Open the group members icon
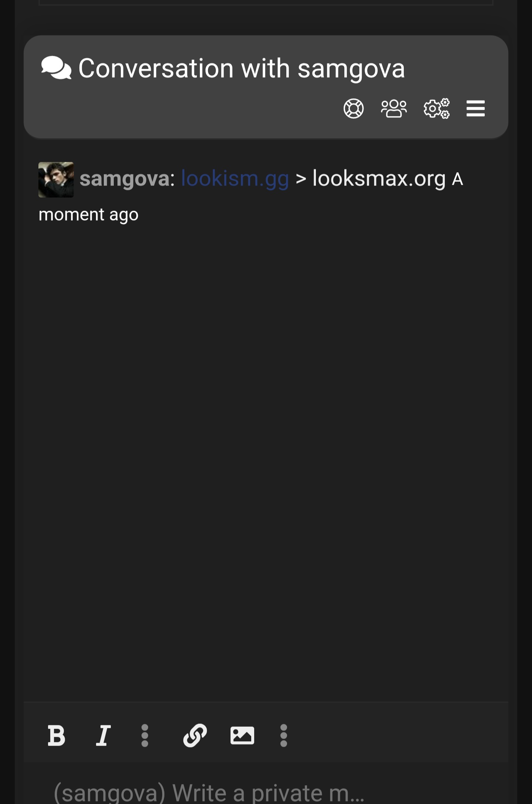The width and height of the screenshot is (532, 804). [x=394, y=109]
